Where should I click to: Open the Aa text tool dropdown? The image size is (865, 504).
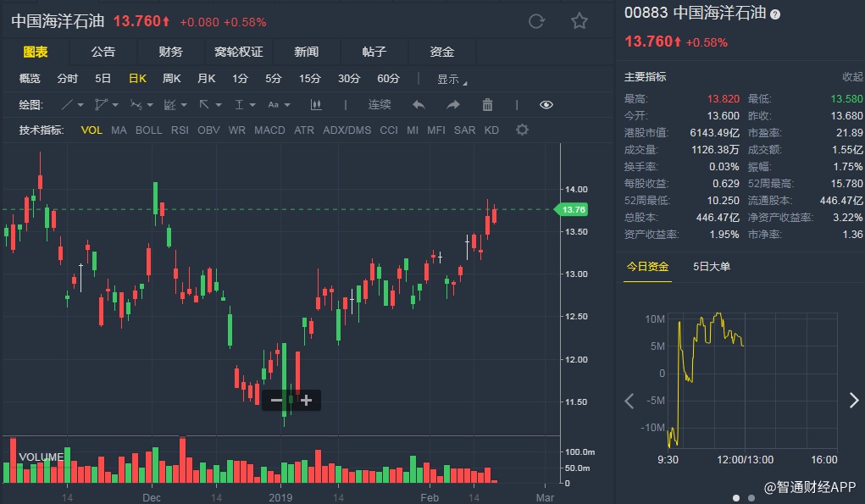(277, 105)
